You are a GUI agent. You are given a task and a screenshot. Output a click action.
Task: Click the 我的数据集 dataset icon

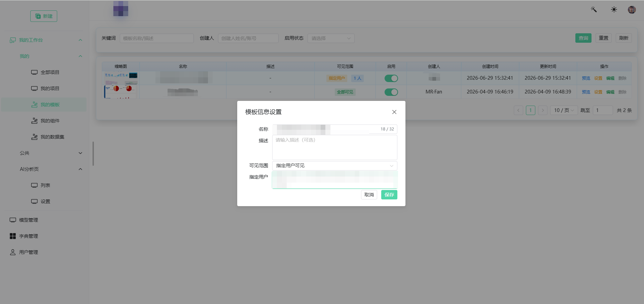tap(34, 137)
